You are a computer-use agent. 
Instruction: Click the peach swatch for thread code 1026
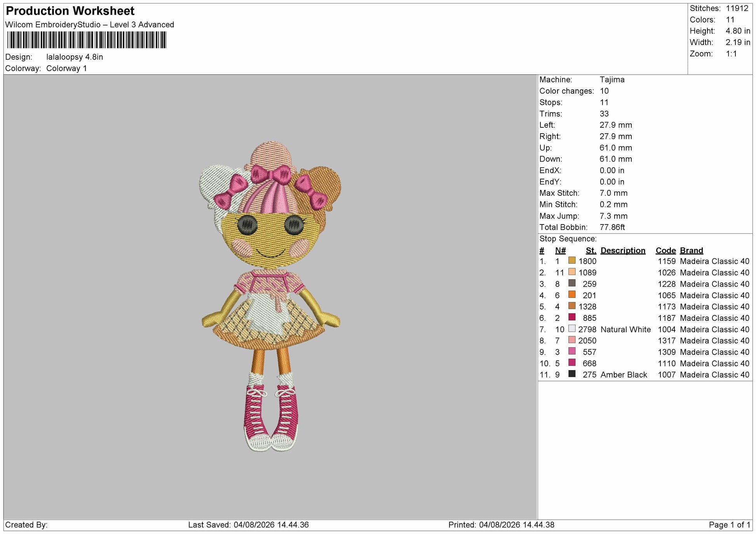571,271
